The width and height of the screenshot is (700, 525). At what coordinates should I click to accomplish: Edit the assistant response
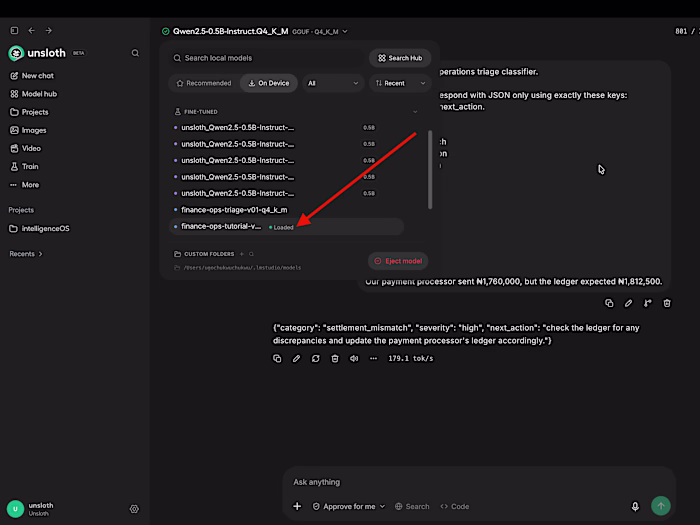296,358
